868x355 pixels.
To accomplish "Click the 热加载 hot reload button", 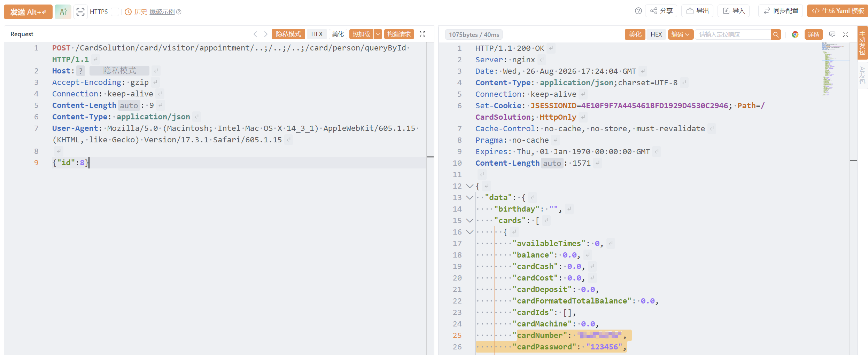I will [361, 34].
